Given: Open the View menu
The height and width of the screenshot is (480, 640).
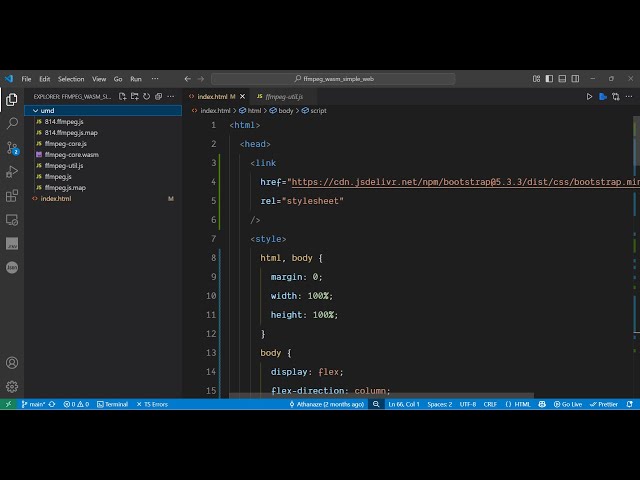Looking at the screenshot, I should click(x=99, y=79).
